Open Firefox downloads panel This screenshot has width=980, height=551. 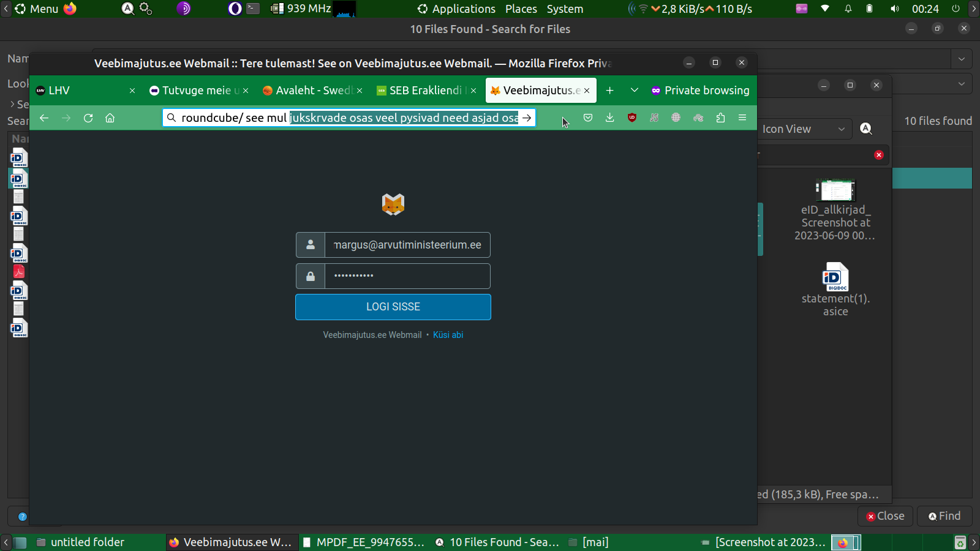click(x=610, y=118)
